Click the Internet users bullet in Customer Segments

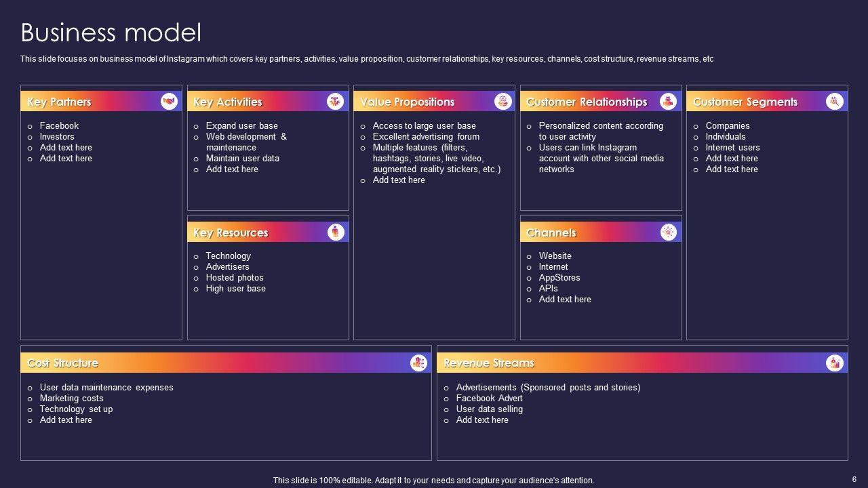click(732, 147)
